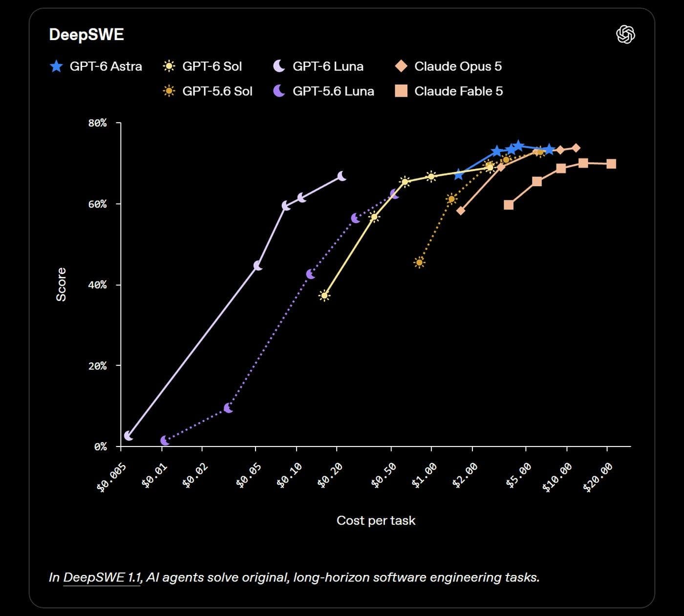
Task: Click the Cost per task axis label
Action: point(376,521)
